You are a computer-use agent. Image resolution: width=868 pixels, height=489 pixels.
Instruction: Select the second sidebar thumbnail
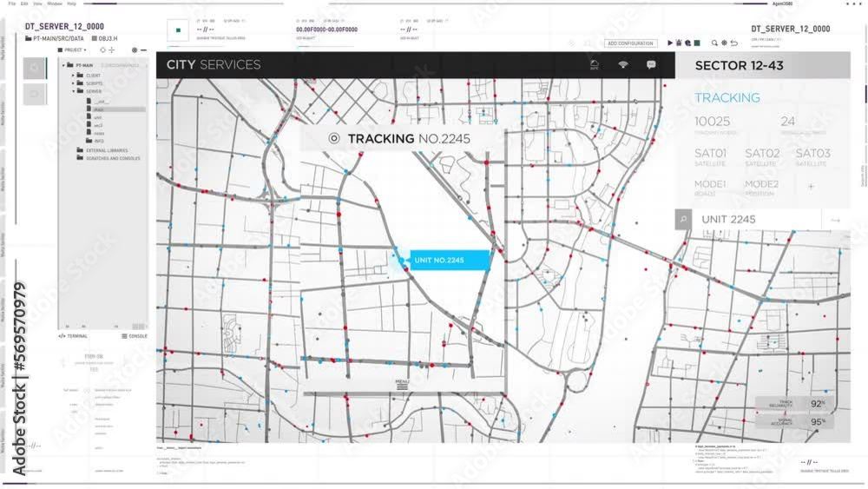(35, 94)
